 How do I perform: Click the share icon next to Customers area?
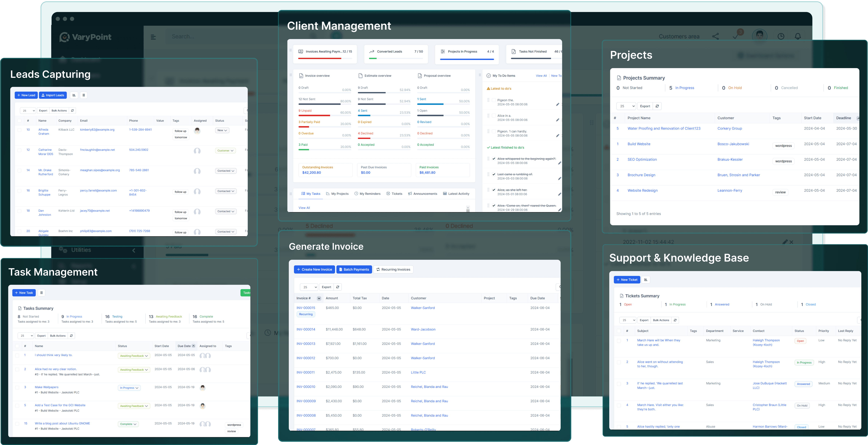[715, 36]
